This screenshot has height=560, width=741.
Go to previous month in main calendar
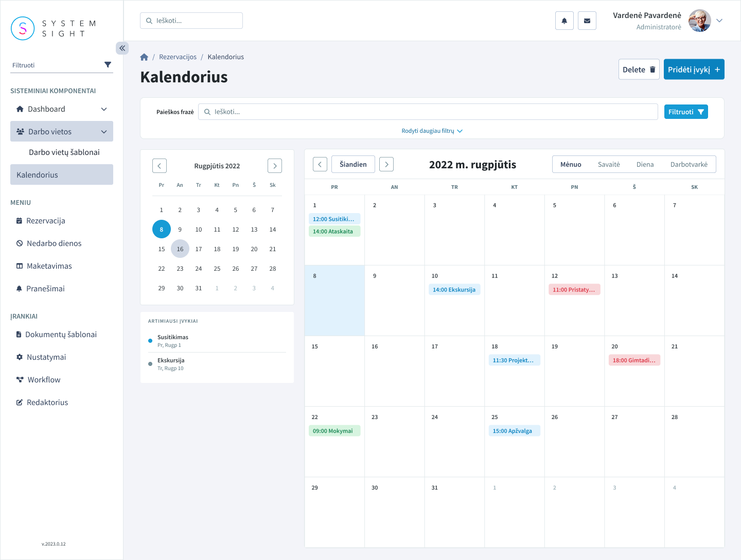pos(320,164)
